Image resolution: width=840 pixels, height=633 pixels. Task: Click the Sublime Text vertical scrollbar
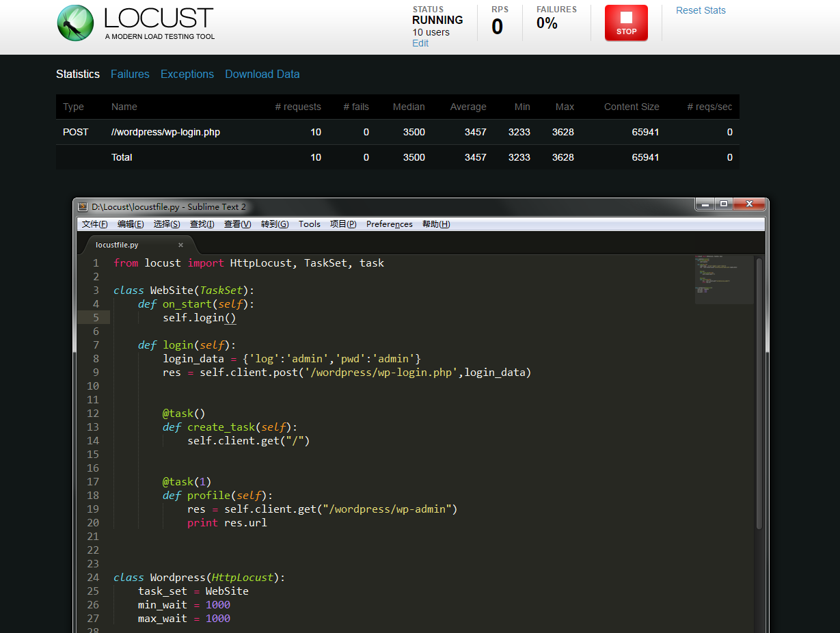click(x=759, y=393)
